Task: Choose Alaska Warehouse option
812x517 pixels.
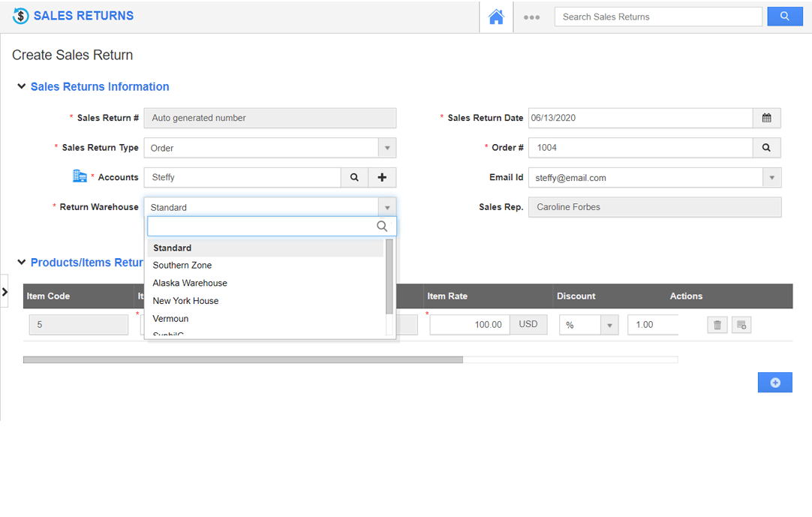Action: (x=190, y=283)
